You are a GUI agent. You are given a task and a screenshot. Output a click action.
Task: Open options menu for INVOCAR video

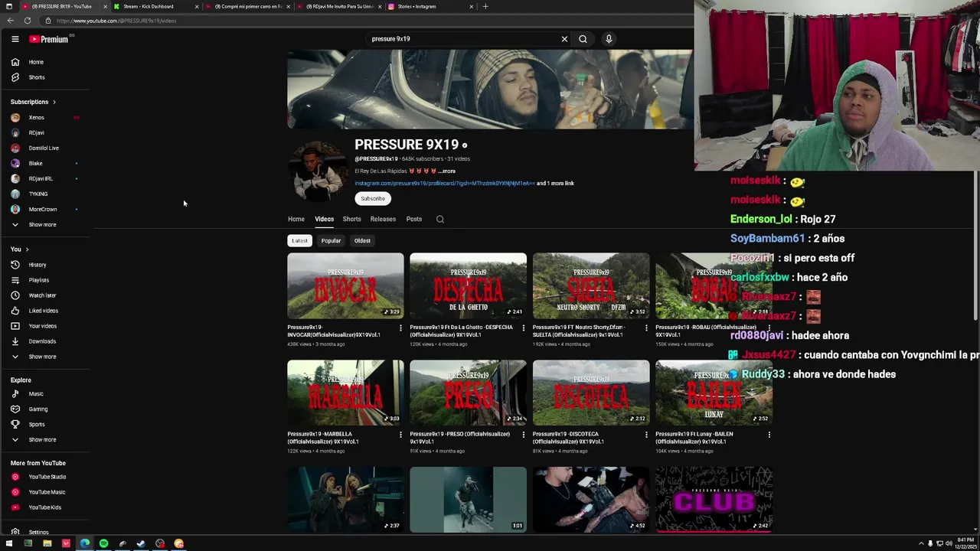click(400, 328)
